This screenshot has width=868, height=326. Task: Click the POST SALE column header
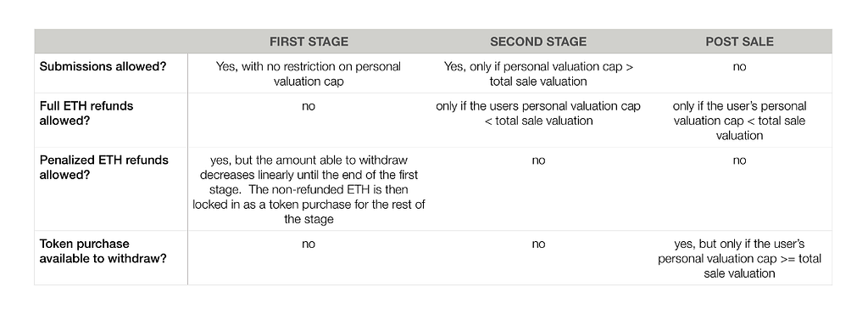[x=739, y=42]
